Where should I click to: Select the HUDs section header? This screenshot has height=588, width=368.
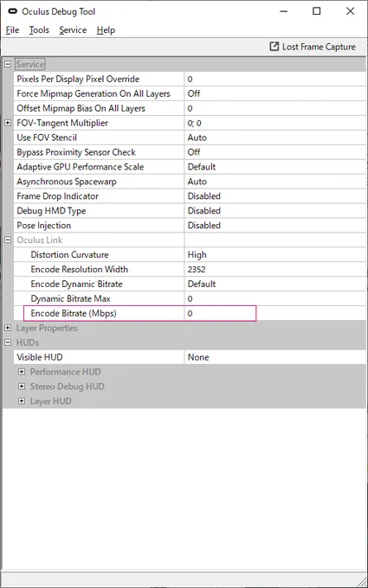coord(28,342)
